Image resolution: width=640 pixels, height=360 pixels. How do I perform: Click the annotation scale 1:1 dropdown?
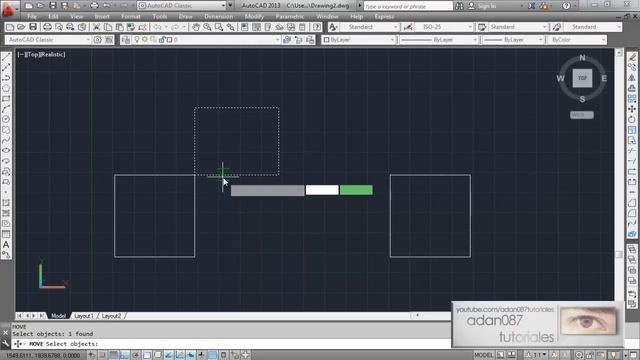(537, 355)
